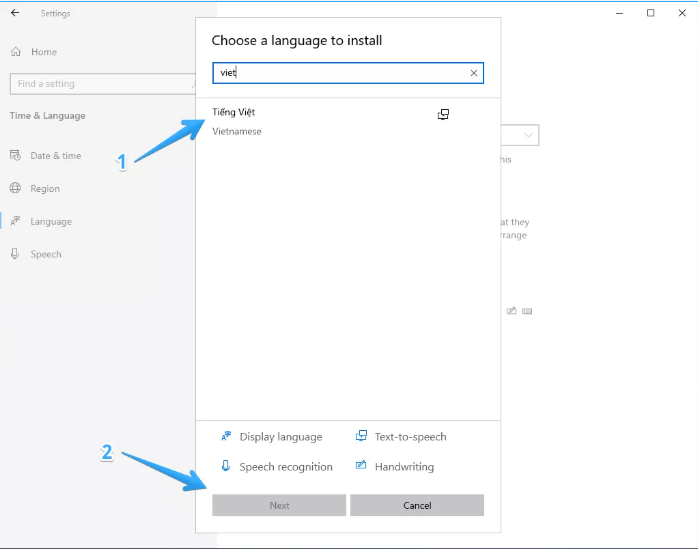Minimize the Settings window
The image size is (698, 549).
point(619,13)
